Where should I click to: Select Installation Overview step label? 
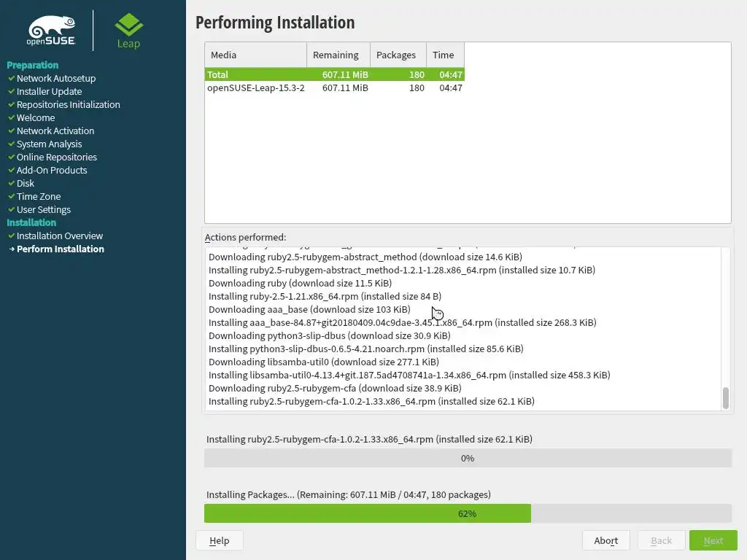(60, 236)
